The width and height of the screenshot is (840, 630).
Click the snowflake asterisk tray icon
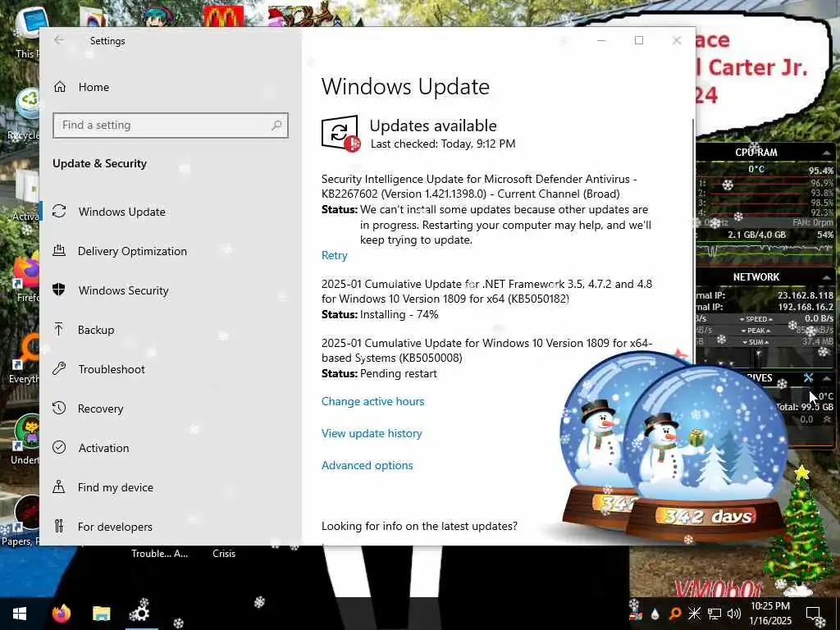694,614
